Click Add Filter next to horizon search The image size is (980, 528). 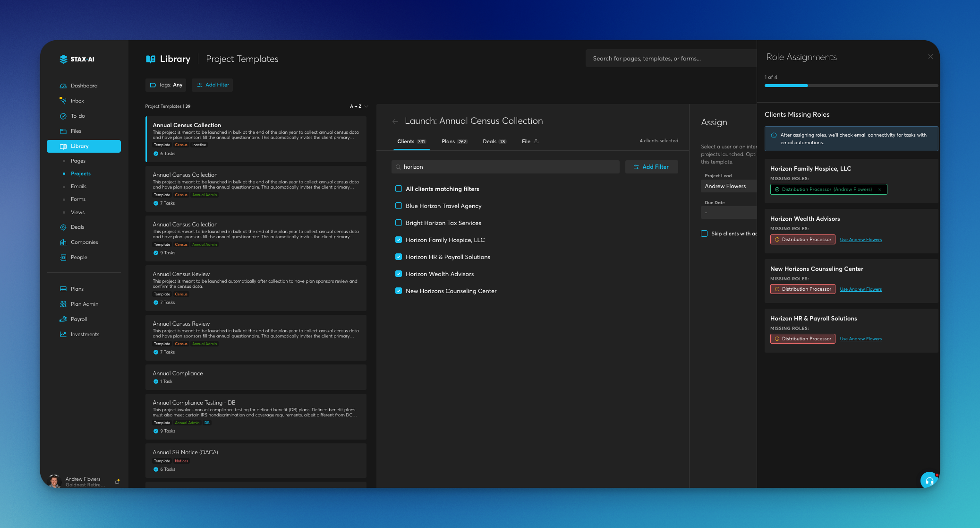[651, 167]
